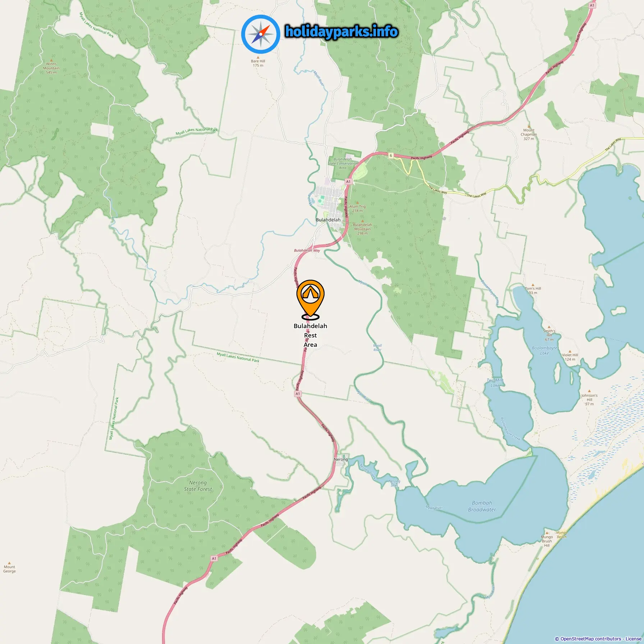Viewport: 644px width, 644px height.
Task: Open the OpenStreetMap contributors attribution link
Action: click(591, 639)
